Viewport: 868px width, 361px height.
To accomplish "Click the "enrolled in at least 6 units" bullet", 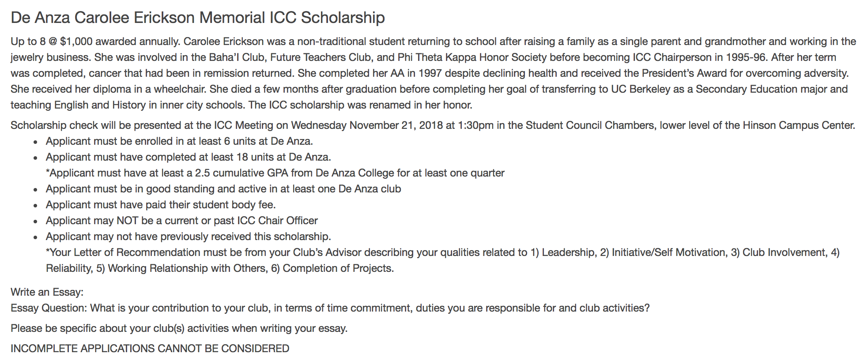I will point(179,141).
